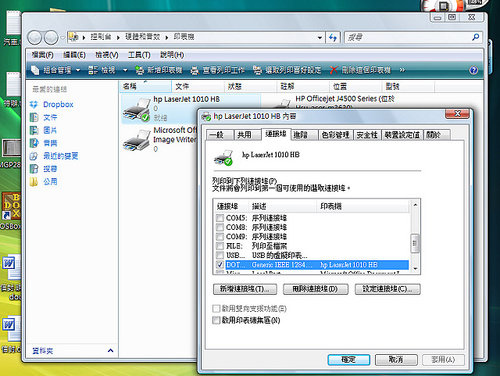
Task: Switch to the 安全性 (Security) tab
Action: point(367,135)
